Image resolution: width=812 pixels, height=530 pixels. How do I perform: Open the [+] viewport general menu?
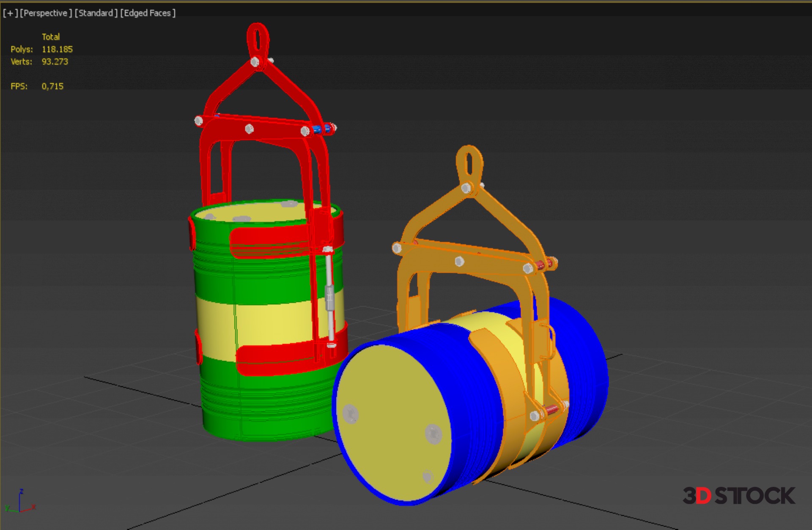(10, 13)
